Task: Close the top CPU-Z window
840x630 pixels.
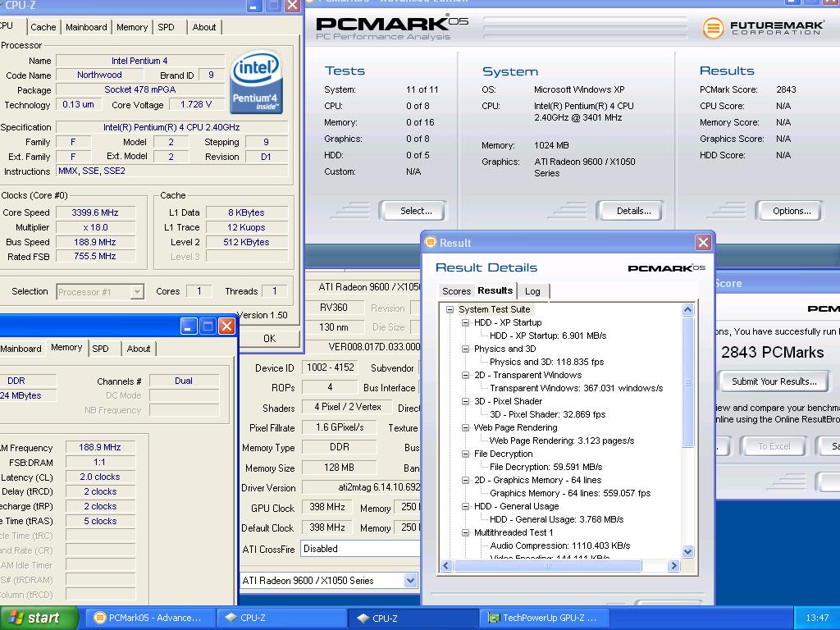Action: point(293,6)
